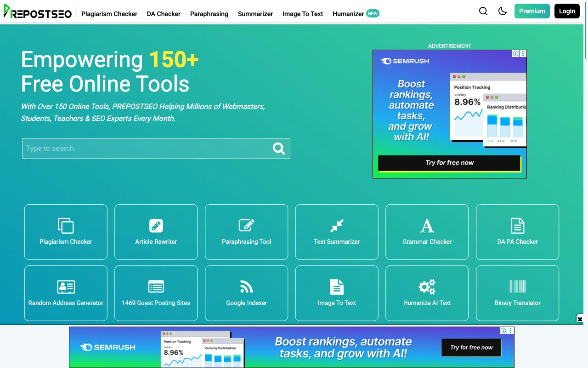Click the 1469 Guest Posting Sites label

click(156, 303)
